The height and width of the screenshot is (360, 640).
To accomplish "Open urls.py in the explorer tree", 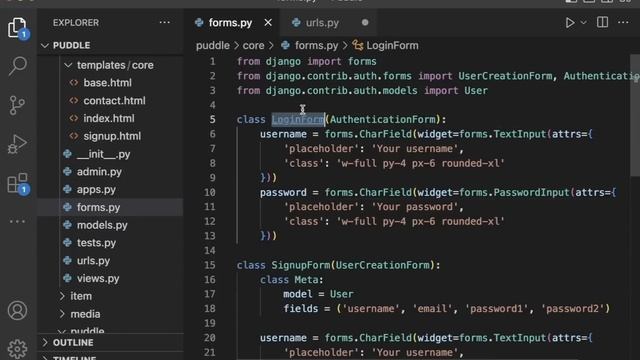I will coord(93,261).
